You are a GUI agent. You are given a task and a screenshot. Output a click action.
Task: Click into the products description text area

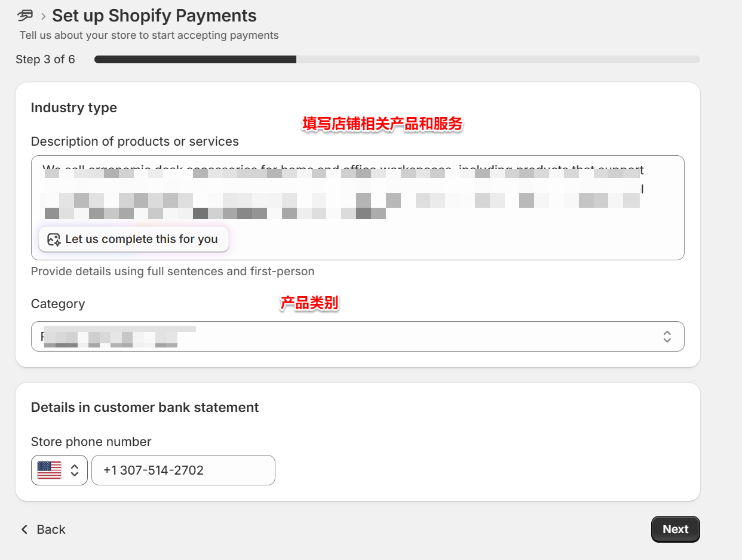[x=357, y=208]
